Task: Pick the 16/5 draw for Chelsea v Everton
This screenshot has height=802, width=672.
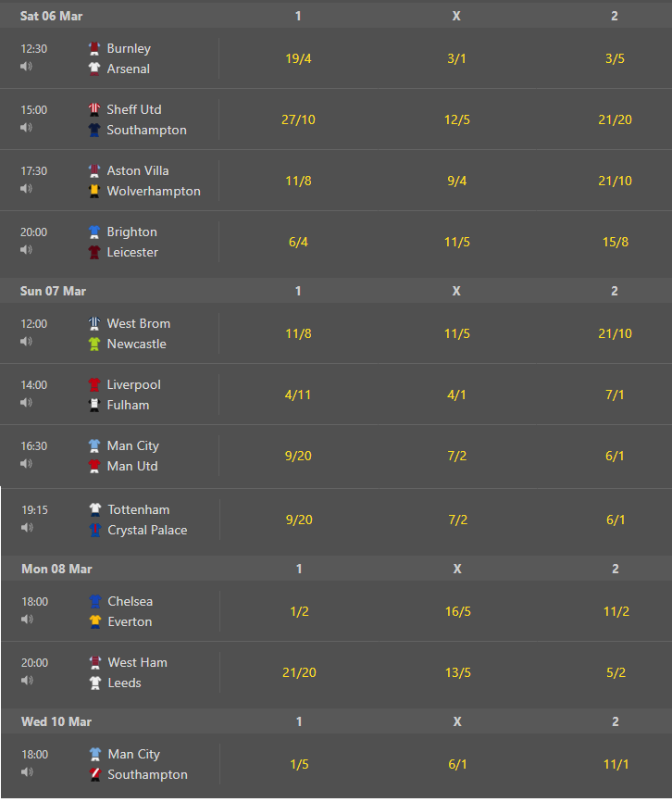Action: 458,611
